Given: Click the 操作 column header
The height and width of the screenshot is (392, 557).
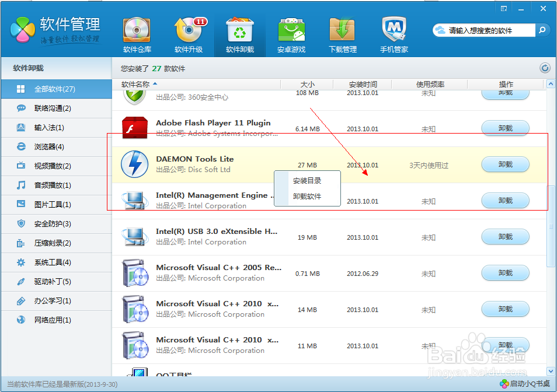Looking at the screenshot, I should click(x=506, y=85).
